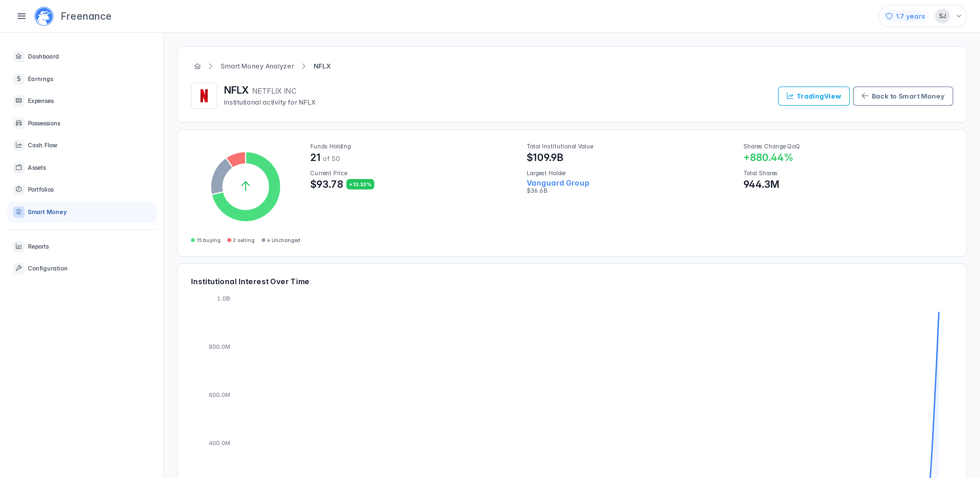Click the Cash Flow chart icon
980x478 pixels.
click(x=19, y=145)
